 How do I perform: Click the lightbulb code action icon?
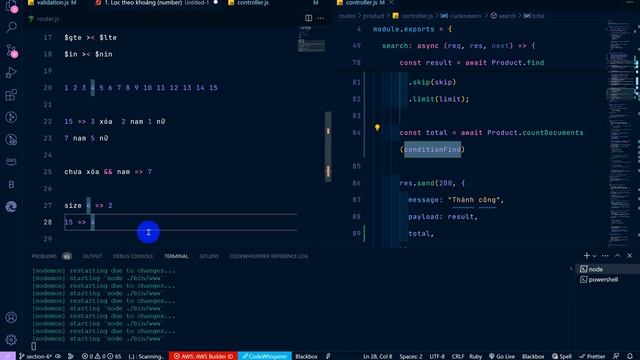pyautogui.click(x=377, y=127)
